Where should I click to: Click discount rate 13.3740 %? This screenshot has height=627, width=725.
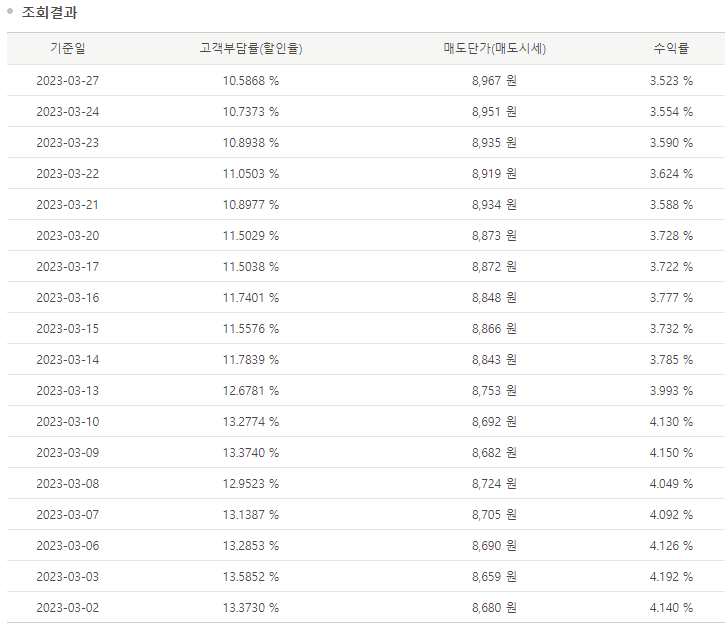pyautogui.click(x=251, y=452)
